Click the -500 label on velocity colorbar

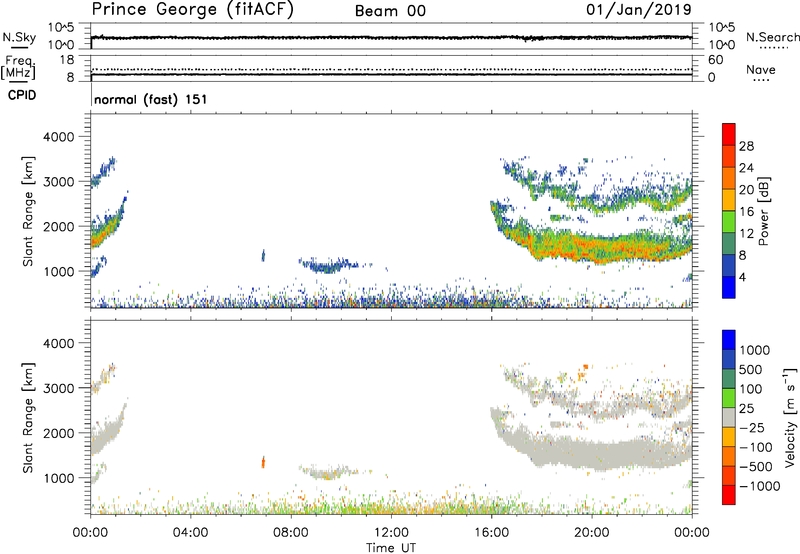756,466
